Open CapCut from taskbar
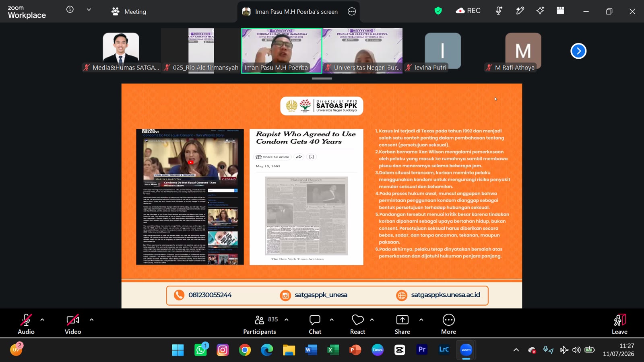 [x=400, y=350]
